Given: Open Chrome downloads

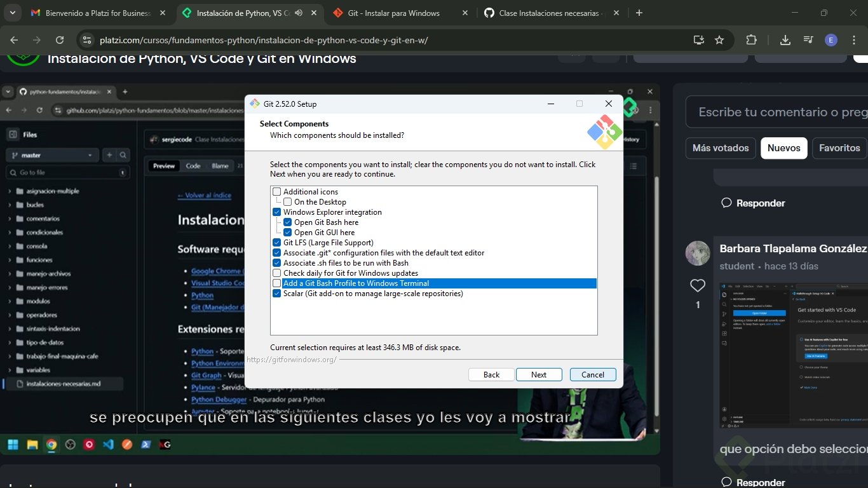Looking at the screenshot, I should click(x=785, y=40).
